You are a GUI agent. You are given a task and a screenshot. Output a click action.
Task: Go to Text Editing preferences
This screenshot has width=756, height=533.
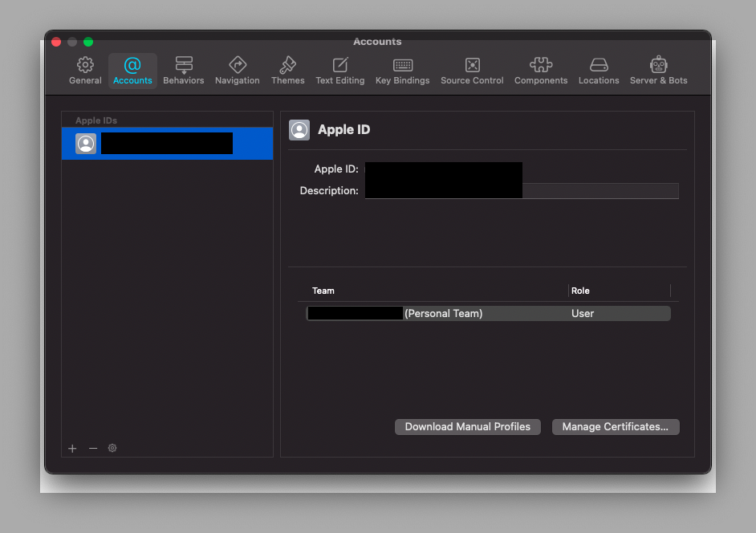tap(340, 71)
